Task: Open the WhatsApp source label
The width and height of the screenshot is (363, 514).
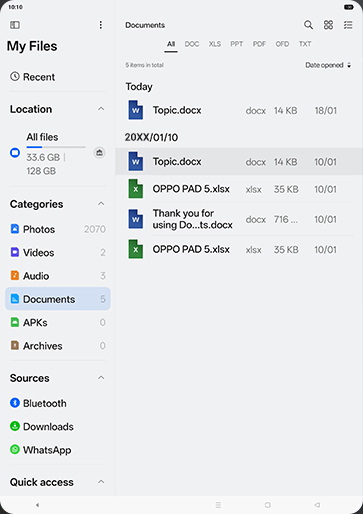Action: (47, 450)
